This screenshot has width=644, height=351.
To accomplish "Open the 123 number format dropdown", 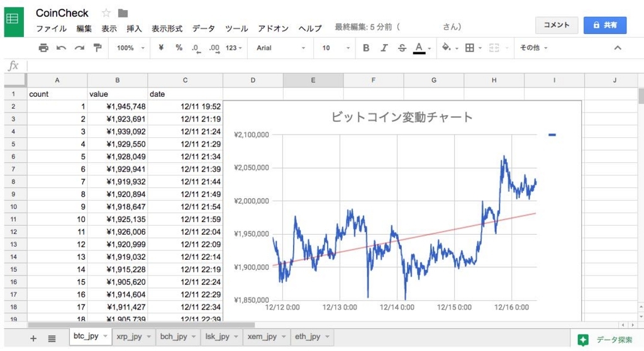I will click(x=234, y=48).
